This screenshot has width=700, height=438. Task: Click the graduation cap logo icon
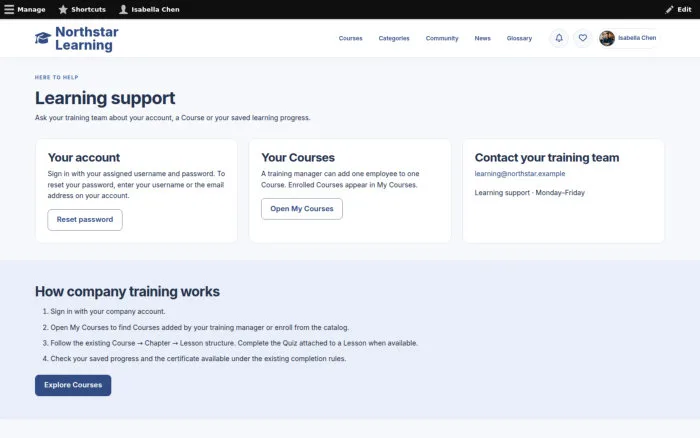[43, 38]
